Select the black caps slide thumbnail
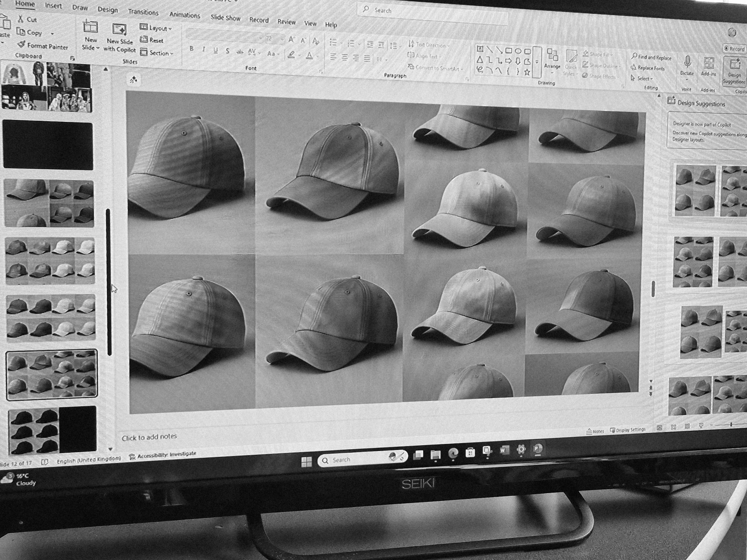Viewport: 747px width, 560px height. (x=52, y=429)
